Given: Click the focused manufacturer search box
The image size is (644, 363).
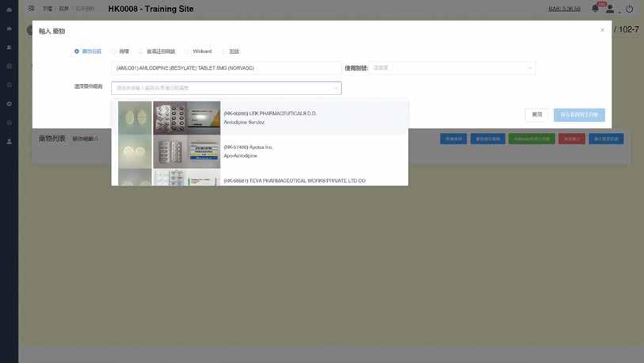Looking at the screenshot, I should [226, 88].
